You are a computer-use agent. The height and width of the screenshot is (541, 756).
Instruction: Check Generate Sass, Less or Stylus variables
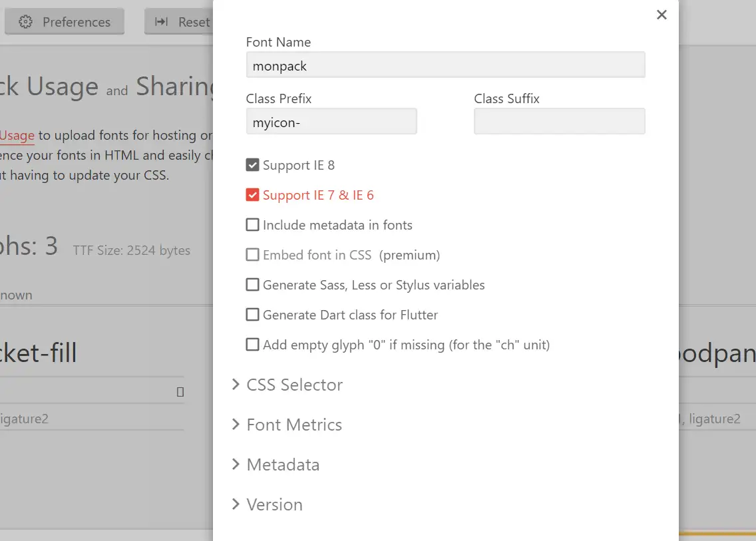point(252,284)
